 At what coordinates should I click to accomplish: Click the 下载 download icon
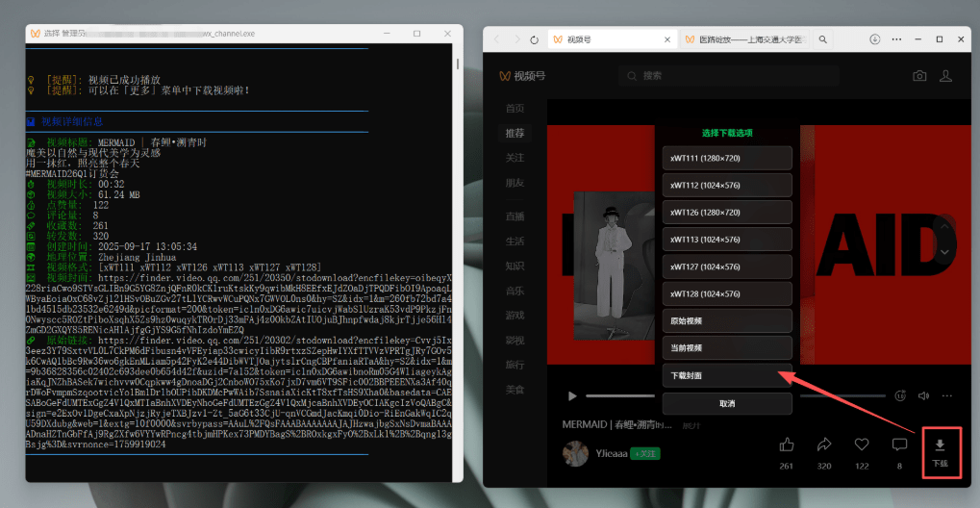pyautogui.click(x=940, y=445)
